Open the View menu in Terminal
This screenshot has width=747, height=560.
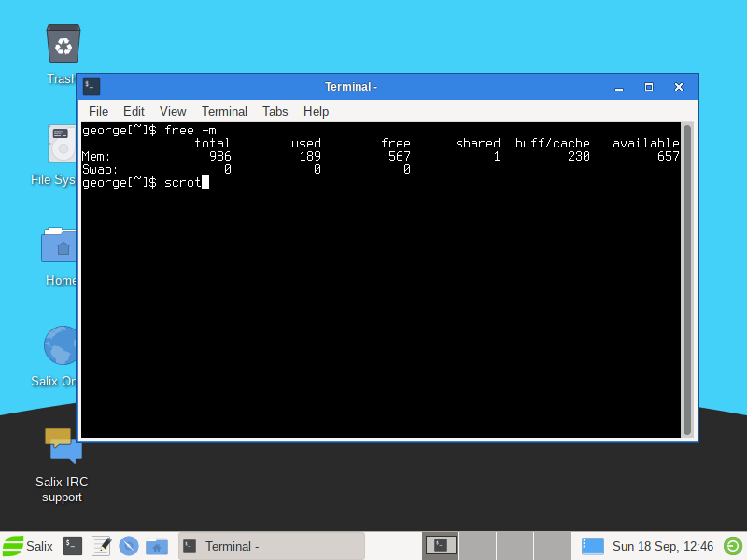tap(173, 111)
